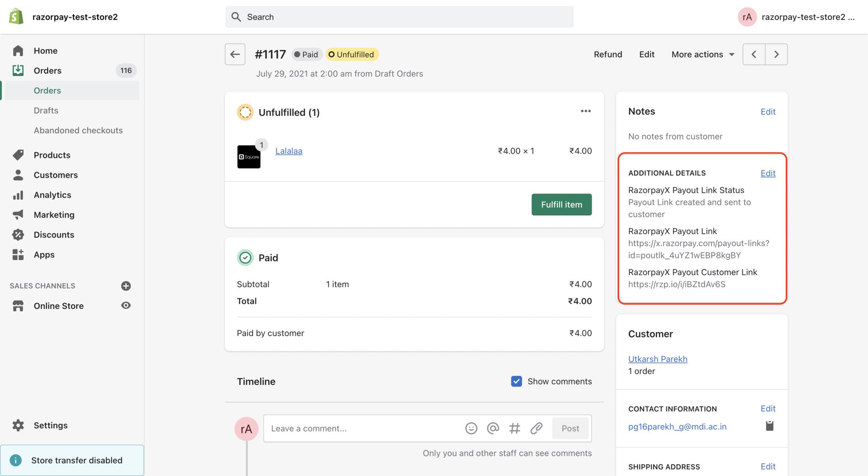868x476 pixels.
Task: Click the Marketing megaphone icon
Action: (18, 214)
